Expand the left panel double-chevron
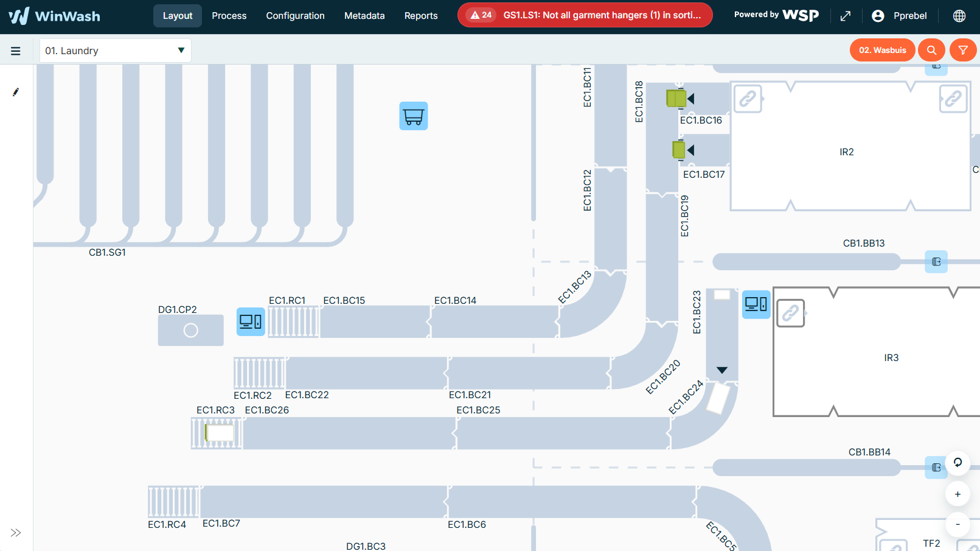 (x=16, y=533)
